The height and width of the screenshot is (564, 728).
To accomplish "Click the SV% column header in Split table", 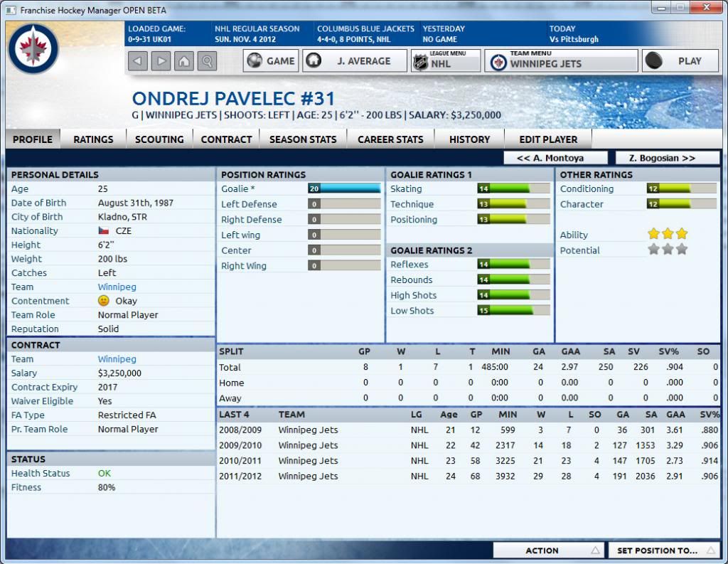I will [x=668, y=351].
